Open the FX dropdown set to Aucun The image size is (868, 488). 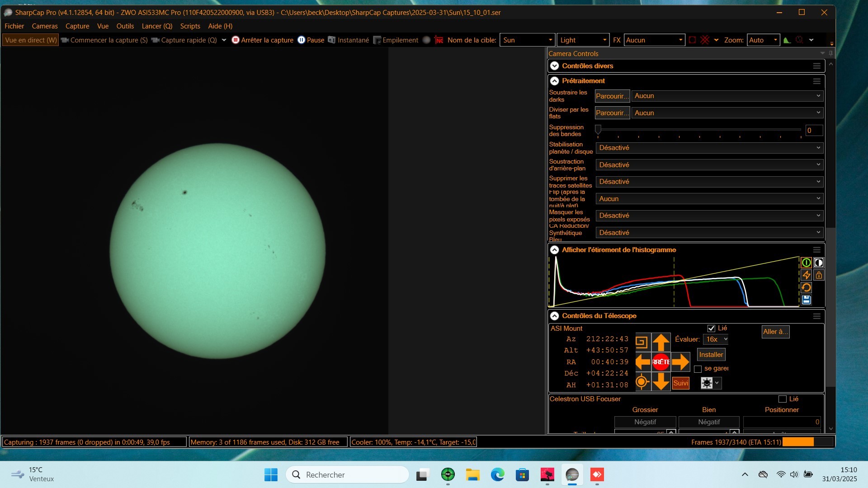[654, 40]
